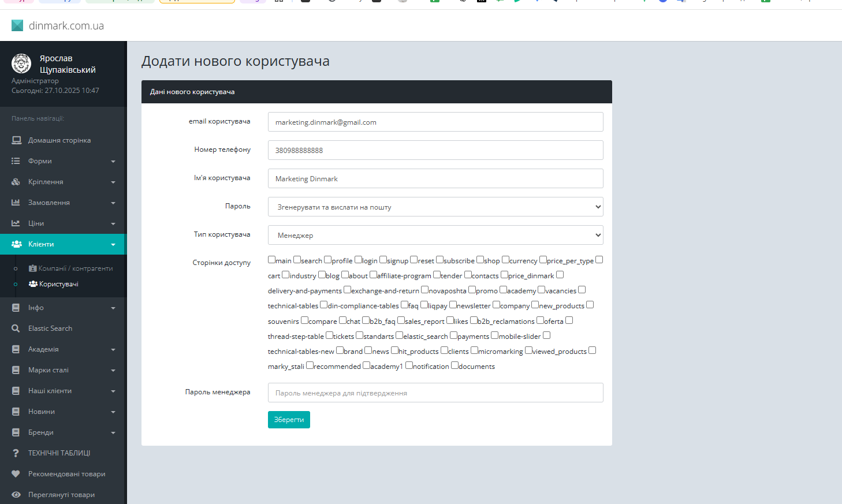
Task: Check the tender checkbox
Action: click(437, 275)
